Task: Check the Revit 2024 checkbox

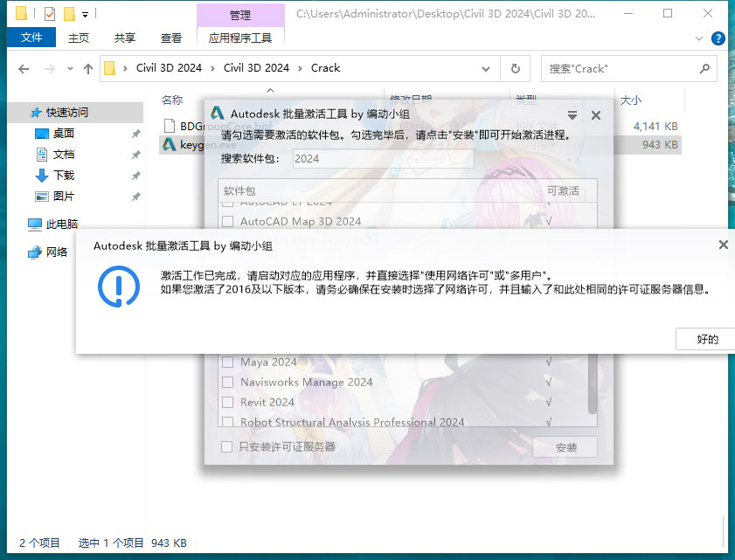Action: (x=228, y=402)
